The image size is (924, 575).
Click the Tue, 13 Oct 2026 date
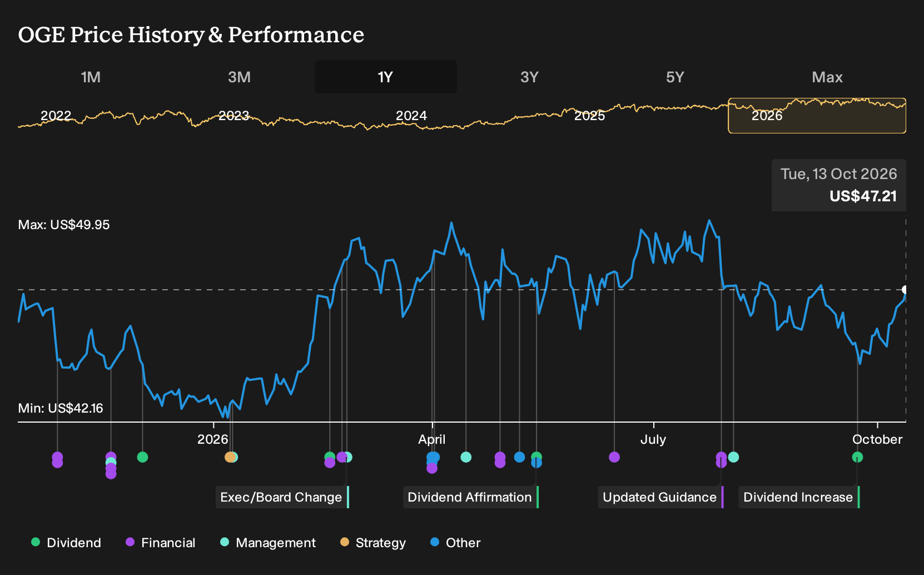[x=838, y=174]
